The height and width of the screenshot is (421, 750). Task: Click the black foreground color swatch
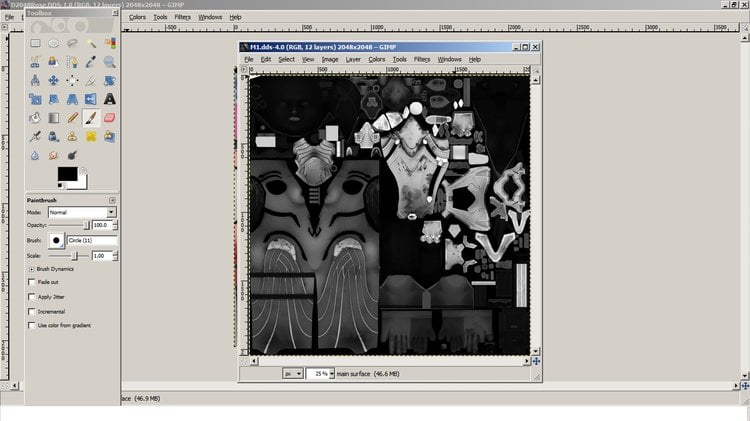click(x=67, y=174)
